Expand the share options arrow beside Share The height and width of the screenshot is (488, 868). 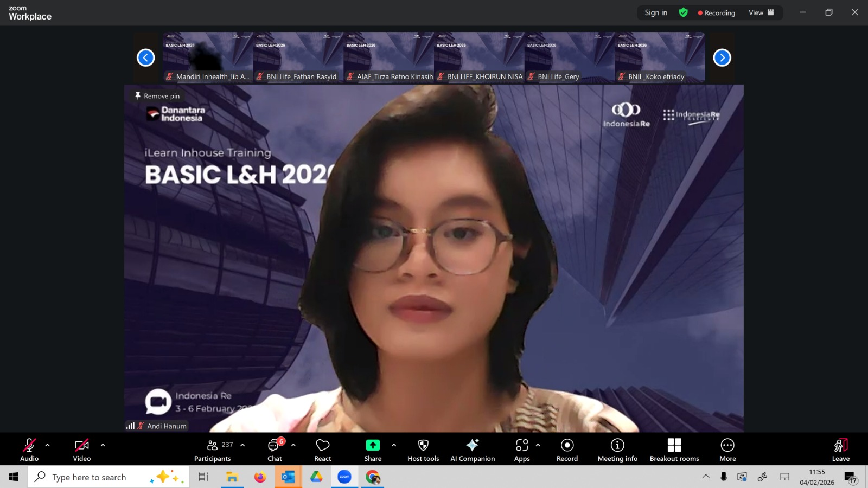[394, 445]
